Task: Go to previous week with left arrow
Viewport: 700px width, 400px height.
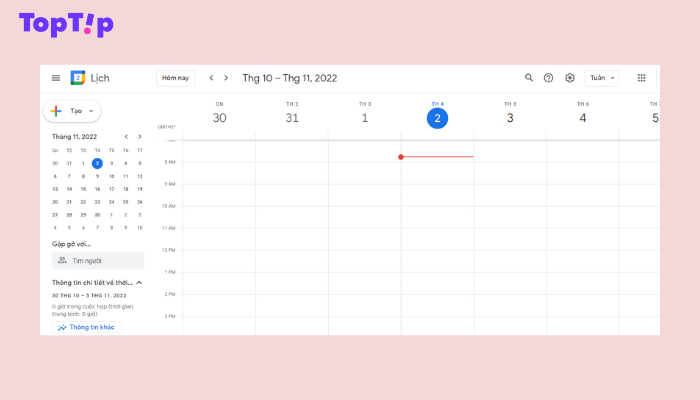Action: pyautogui.click(x=211, y=78)
